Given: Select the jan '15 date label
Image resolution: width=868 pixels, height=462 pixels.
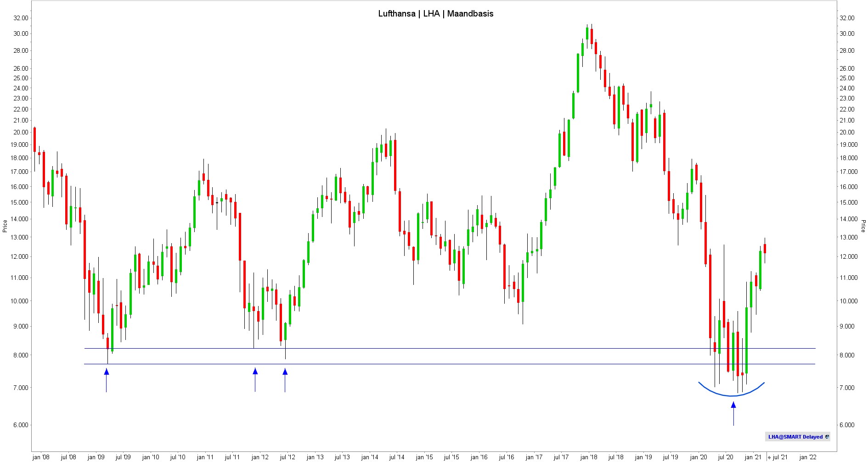Looking at the screenshot, I should [424, 457].
